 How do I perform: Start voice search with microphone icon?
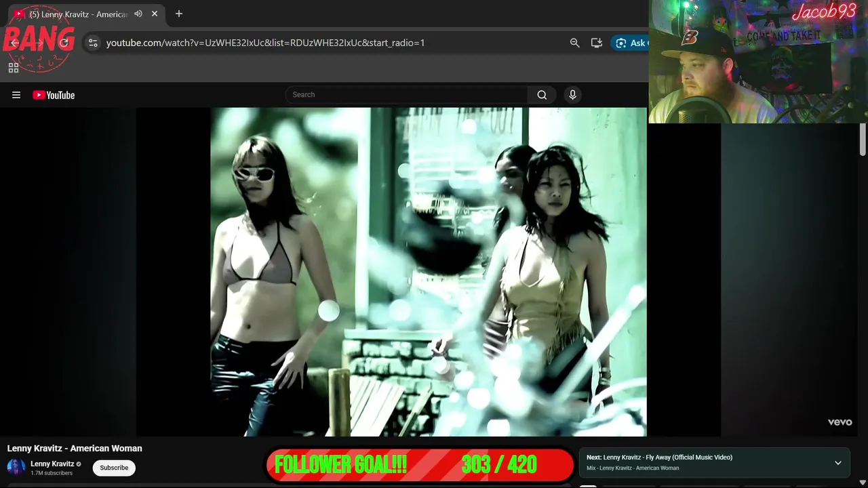[572, 95]
